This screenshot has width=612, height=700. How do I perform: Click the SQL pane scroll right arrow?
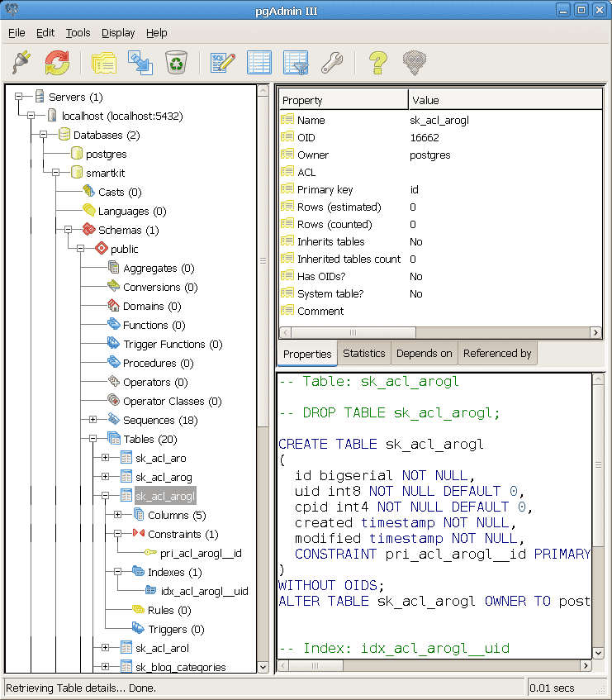pos(586,665)
